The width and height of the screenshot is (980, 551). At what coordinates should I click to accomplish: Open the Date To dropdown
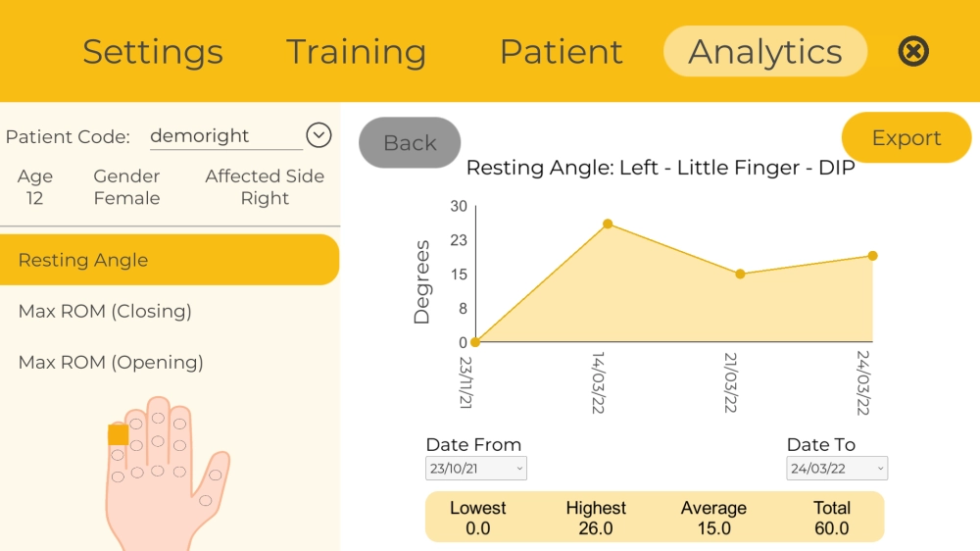tap(837, 469)
